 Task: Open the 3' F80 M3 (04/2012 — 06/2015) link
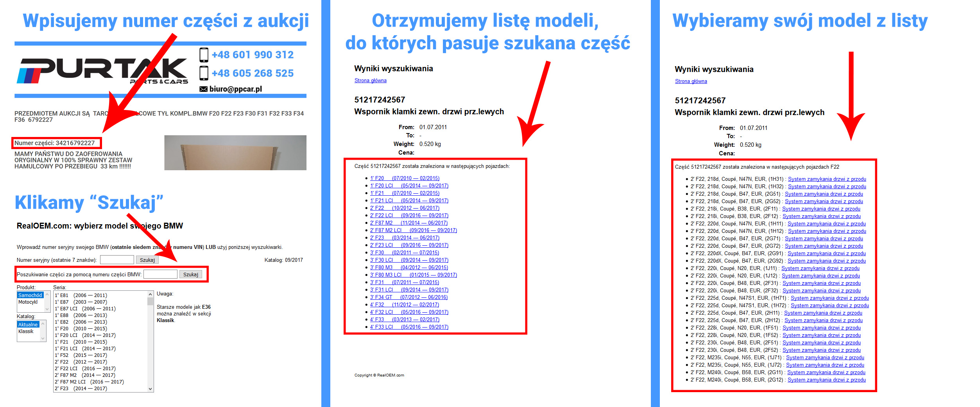(x=409, y=267)
